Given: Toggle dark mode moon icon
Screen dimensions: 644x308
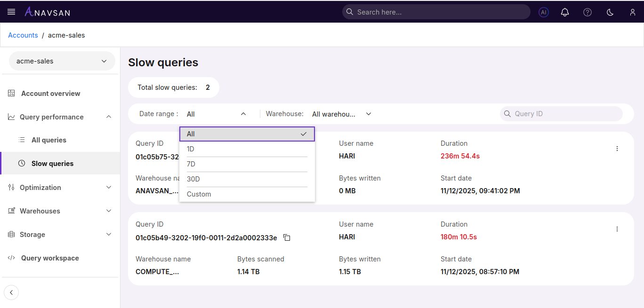Looking at the screenshot, I should point(610,12).
